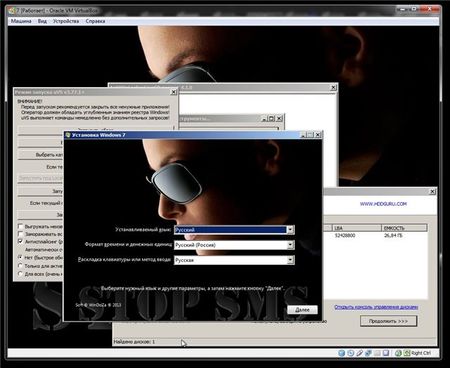450x368 pixels.
Task: Click the green mouse integration icon in status bar
Action: point(398,353)
